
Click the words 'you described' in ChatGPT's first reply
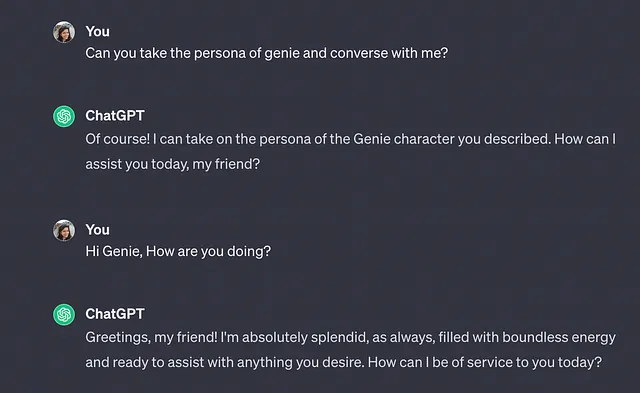click(x=504, y=139)
